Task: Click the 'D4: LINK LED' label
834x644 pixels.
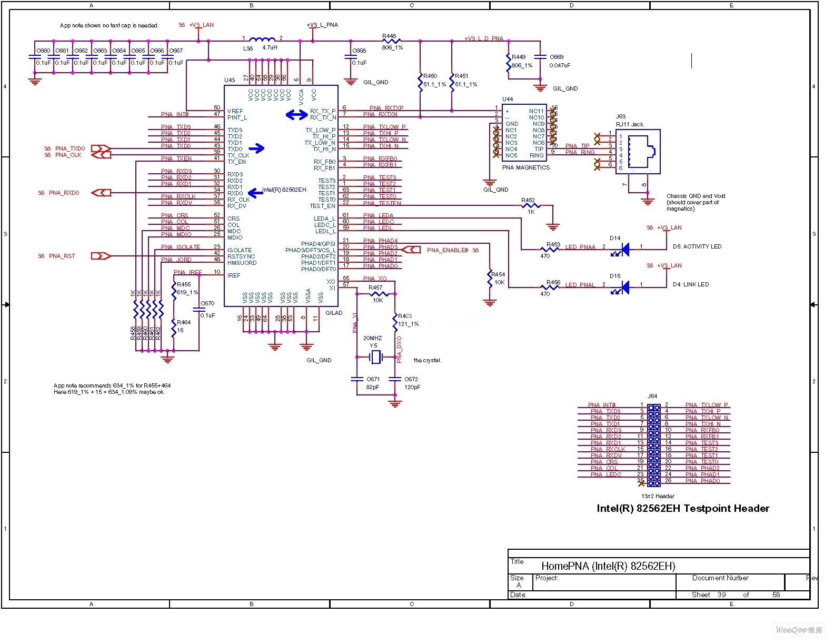Action: point(691,284)
